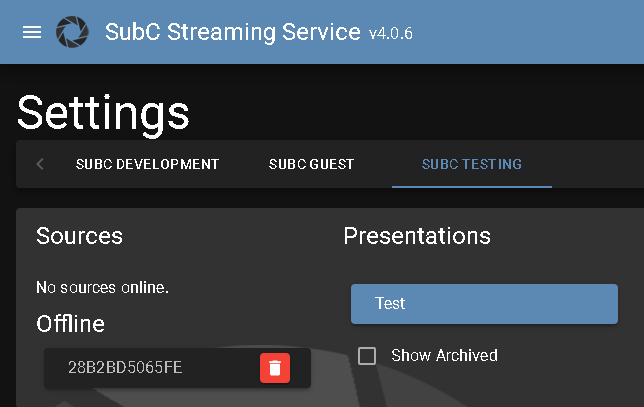Screen dimensions: 644x407
Task: Enable the Show Archived checkbox
Action: click(367, 356)
